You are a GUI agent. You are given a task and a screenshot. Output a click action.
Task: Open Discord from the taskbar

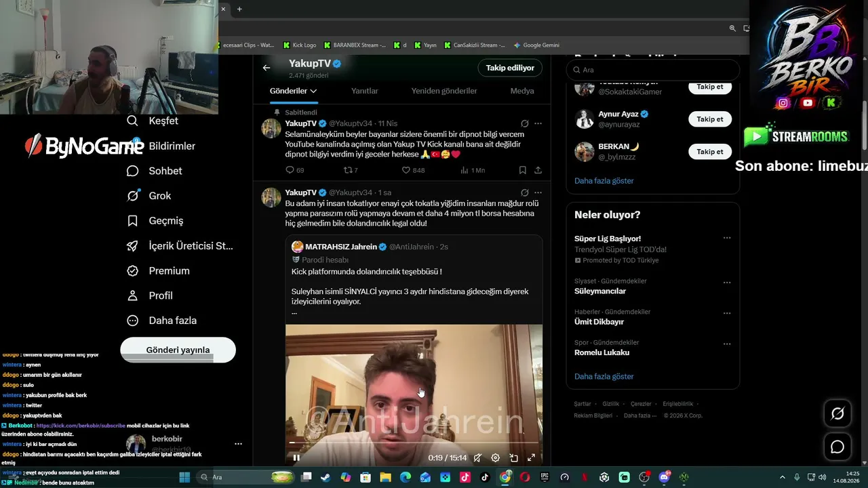(664, 477)
